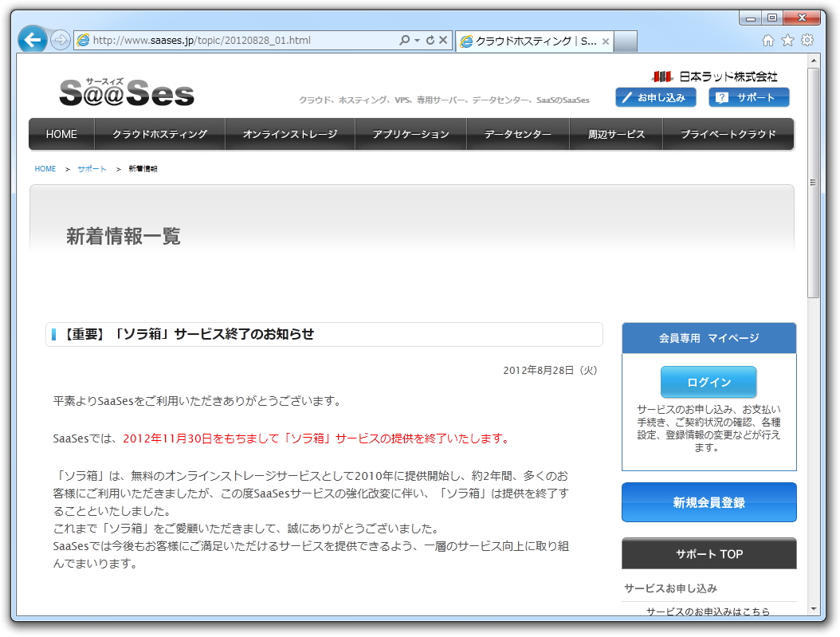
Task: Click the IE home icon
Action: coord(767,39)
